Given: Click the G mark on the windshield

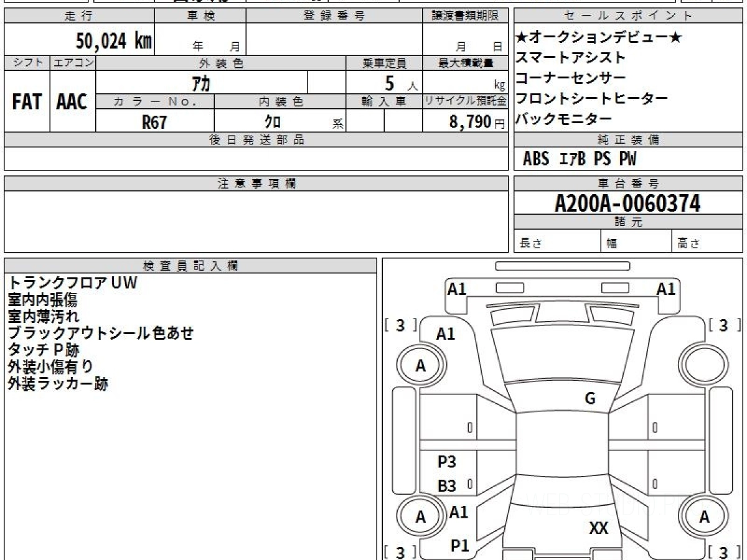Looking at the screenshot, I should point(590,399).
